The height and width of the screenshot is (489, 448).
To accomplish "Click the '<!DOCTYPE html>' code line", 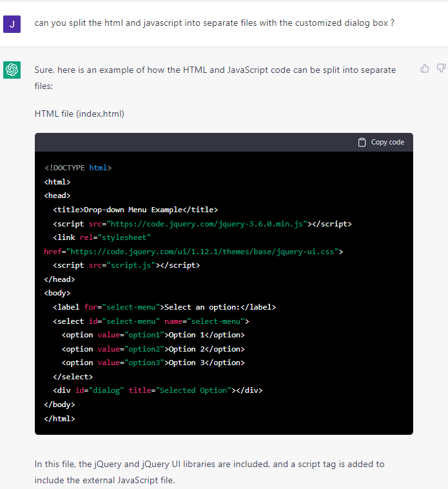I will tap(78, 168).
